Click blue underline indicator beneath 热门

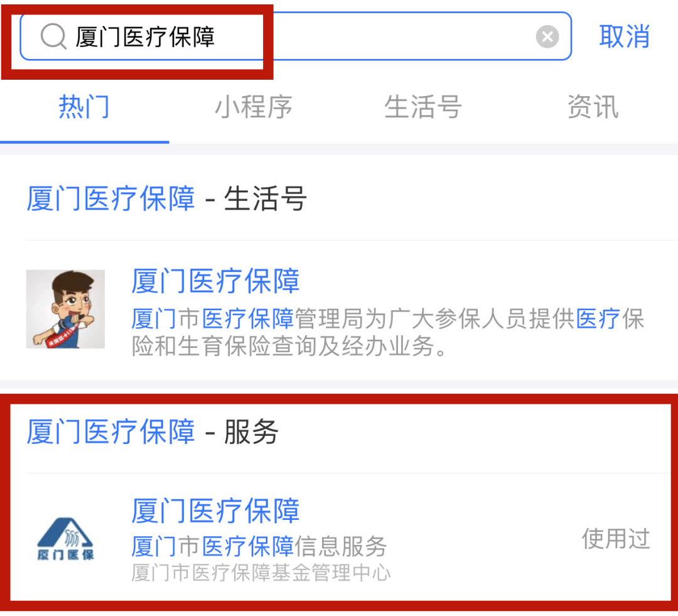tap(84, 142)
